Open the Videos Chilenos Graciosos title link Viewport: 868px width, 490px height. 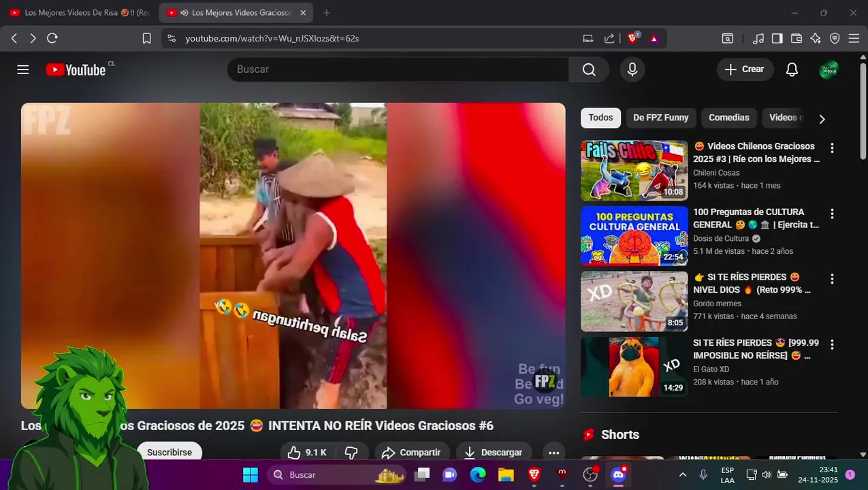(x=757, y=152)
